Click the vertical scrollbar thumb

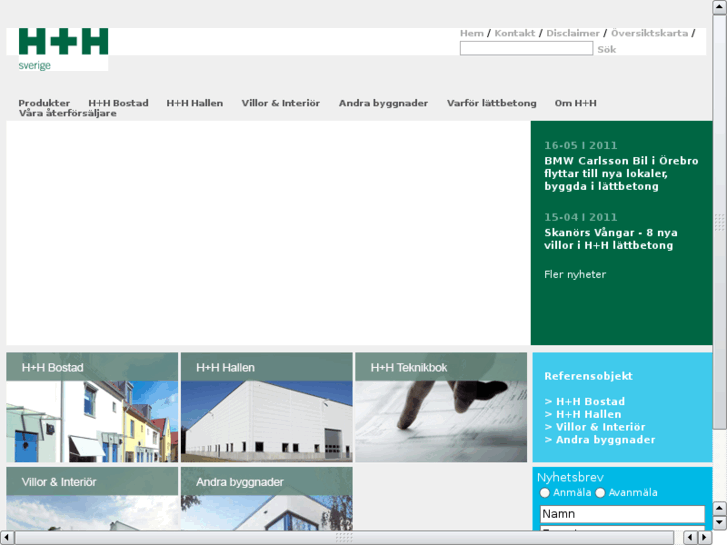pyautogui.click(x=720, y=222)
